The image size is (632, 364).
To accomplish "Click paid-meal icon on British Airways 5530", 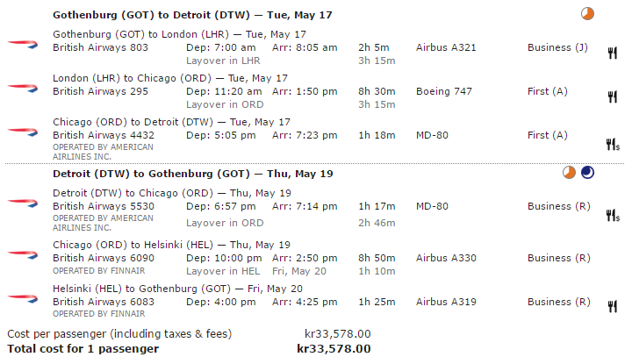I will [613, 214].
